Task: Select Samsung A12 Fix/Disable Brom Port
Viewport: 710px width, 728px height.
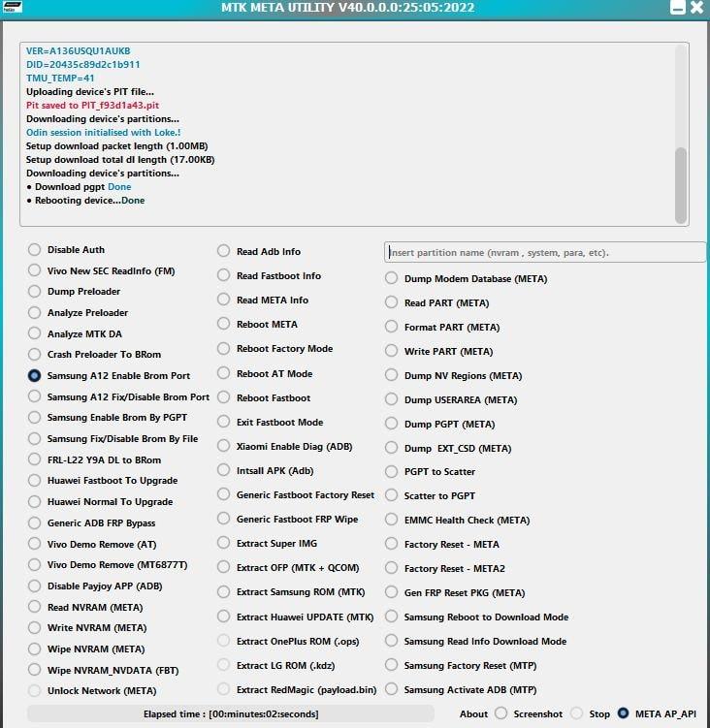Action: tap(34, 396)
